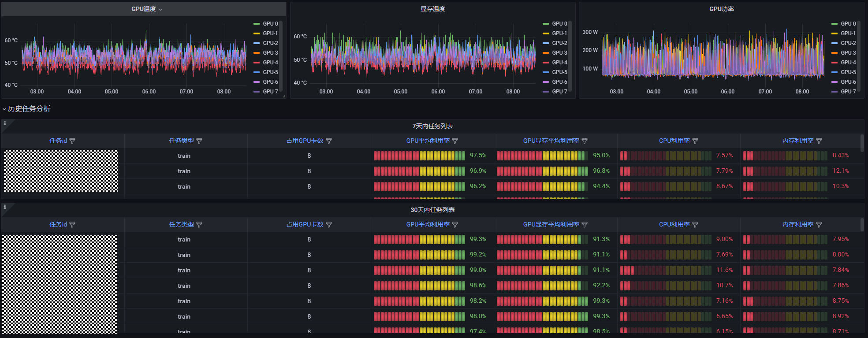
Task: Click GPU平均利用率 filter icon in 30天内任务列表
Action: (455, 225)
